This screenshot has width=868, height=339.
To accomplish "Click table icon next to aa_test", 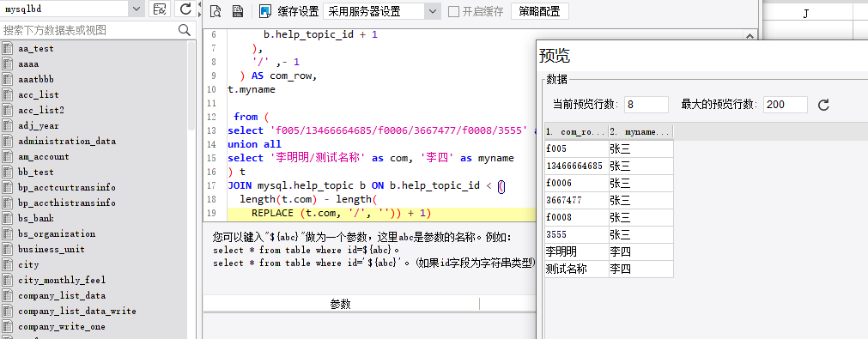I will [8, 49].
